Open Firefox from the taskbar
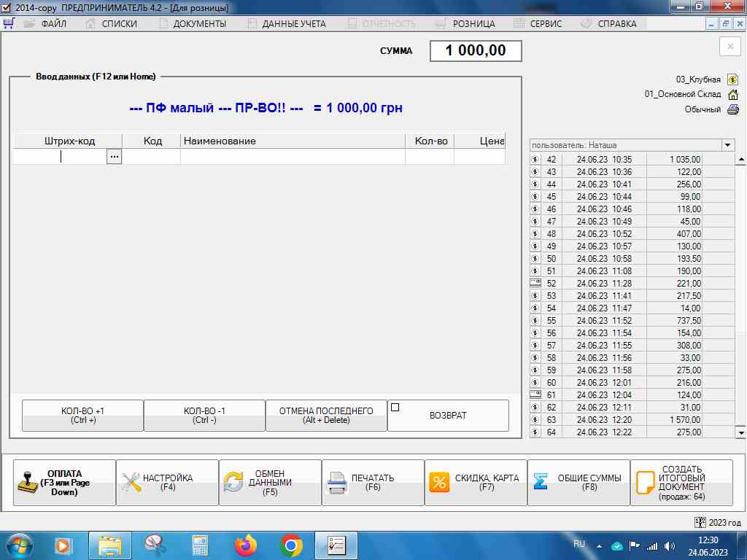The width and height of the screenshot is (747, 560). (x=247, y=545)
